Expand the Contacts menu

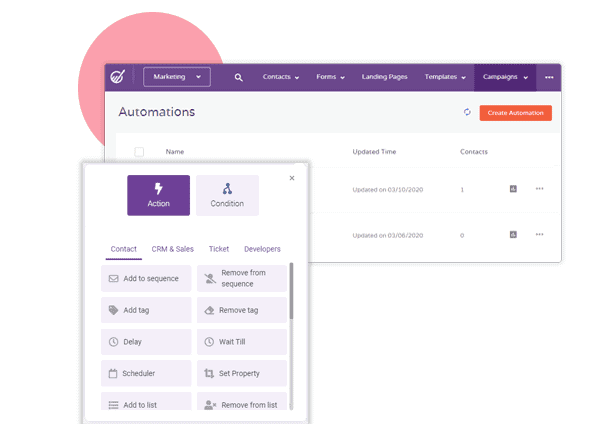[281, 77]
